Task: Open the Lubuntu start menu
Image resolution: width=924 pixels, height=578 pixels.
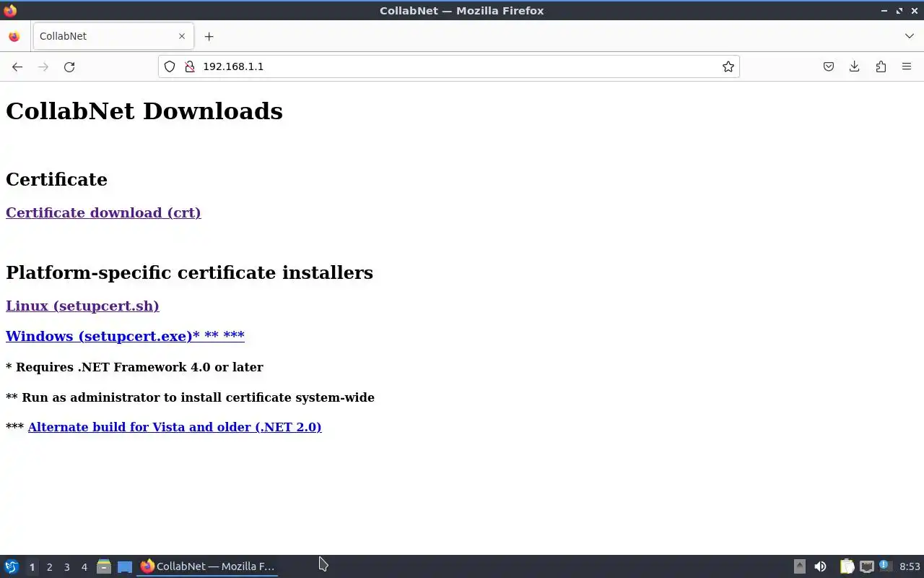Action: (12, 566)
